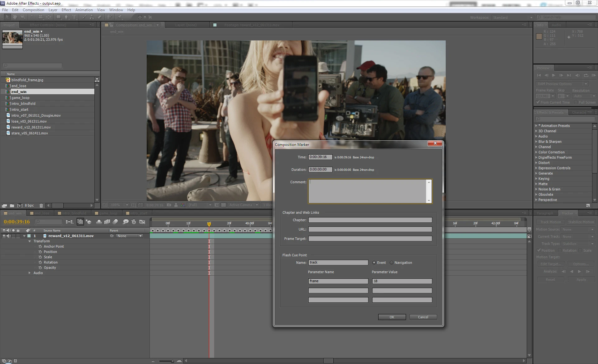Click the delete trash icon in Project panel
598x364 pixels.
(x=41, y=206)
